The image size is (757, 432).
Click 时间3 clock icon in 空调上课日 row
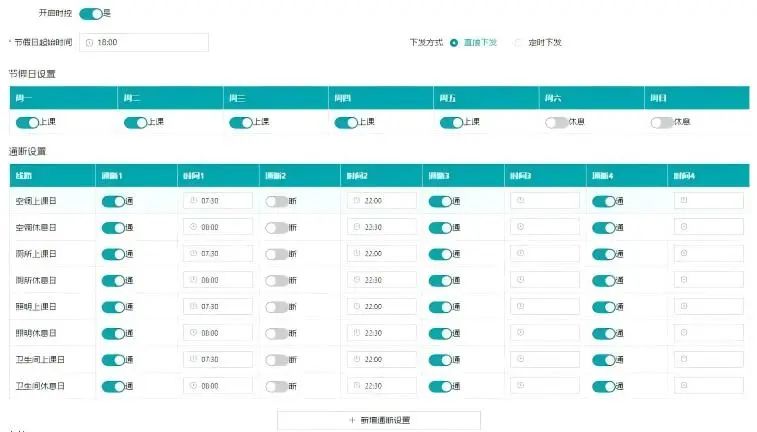coord(520,200)
